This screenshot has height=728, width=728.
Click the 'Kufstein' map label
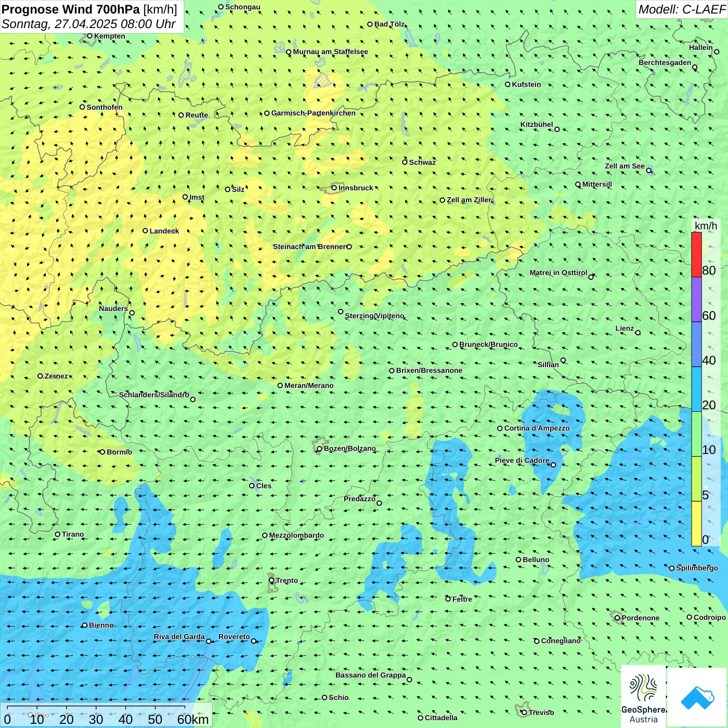click(x=526, y=84)
